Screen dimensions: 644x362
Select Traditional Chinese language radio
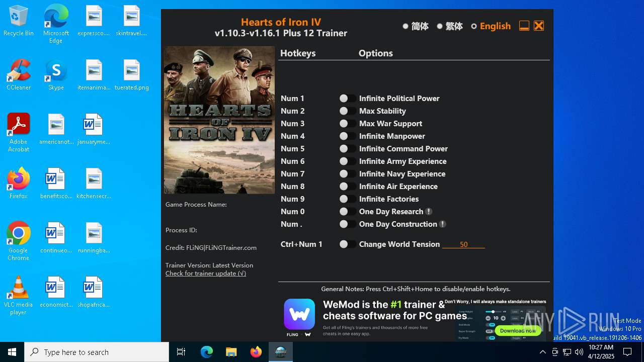(440, 26)
